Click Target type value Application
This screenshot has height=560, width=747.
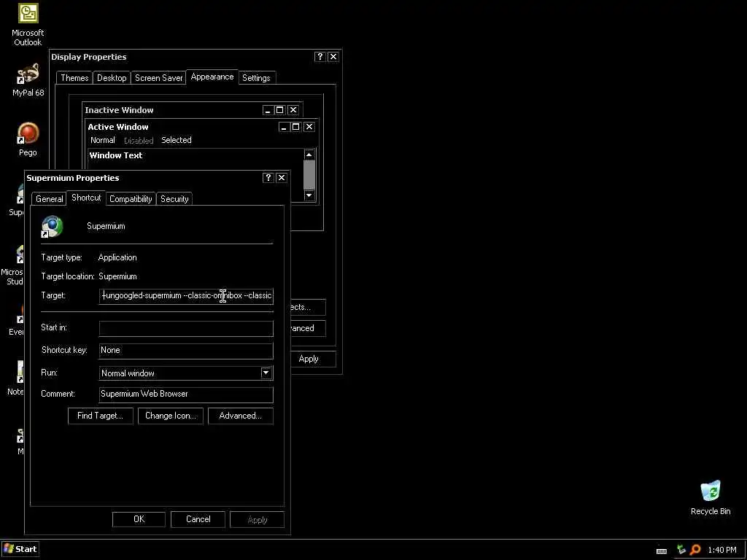click(117, 257)
